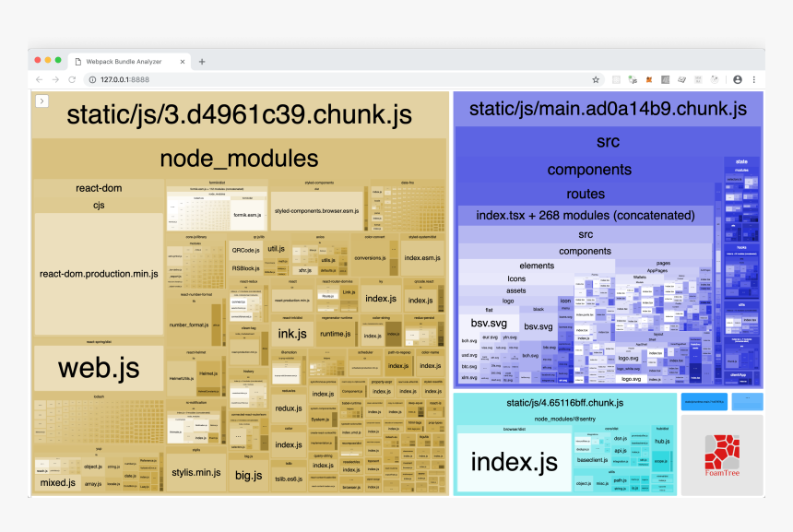Click the FoamTree logo
Viewport: 793px width, 532px height.
[722, 455]
